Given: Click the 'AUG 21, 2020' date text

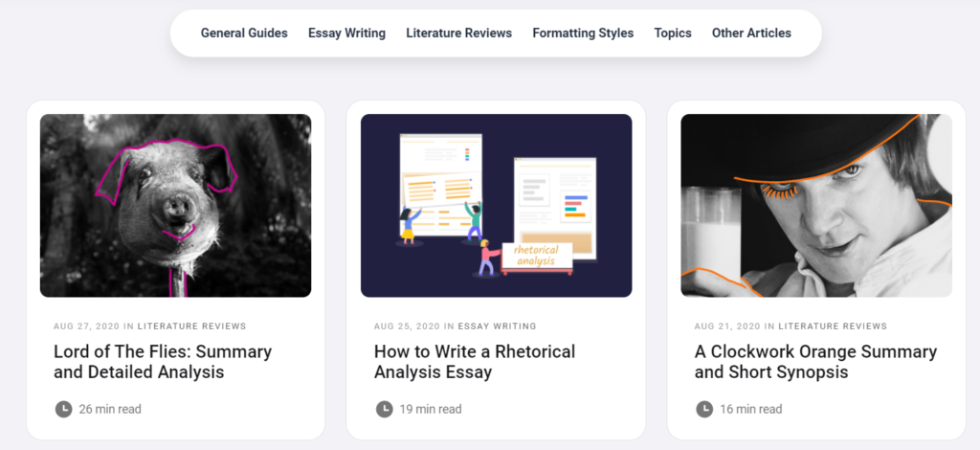Looking at the screenshot, I should (727, 326).
